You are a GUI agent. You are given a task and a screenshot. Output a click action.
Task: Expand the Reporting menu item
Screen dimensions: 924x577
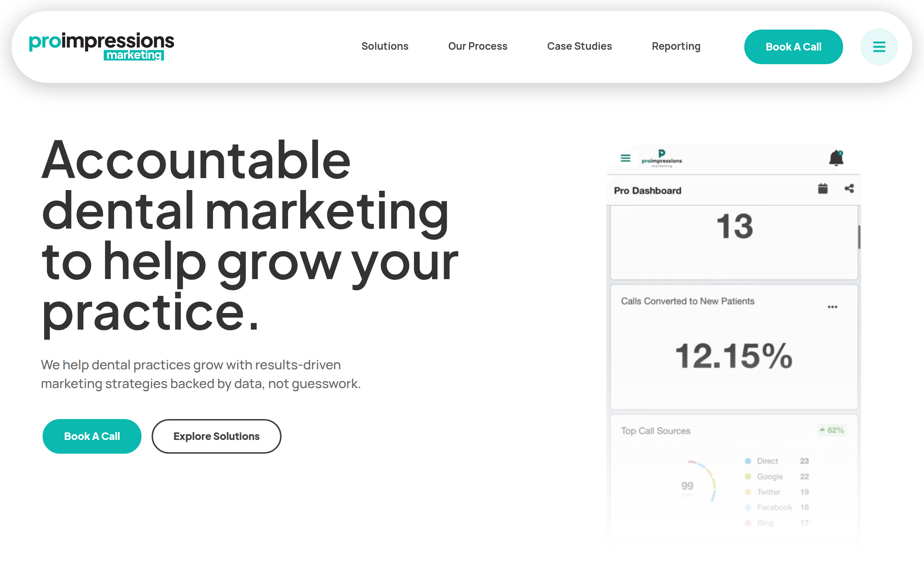point(676,46)
